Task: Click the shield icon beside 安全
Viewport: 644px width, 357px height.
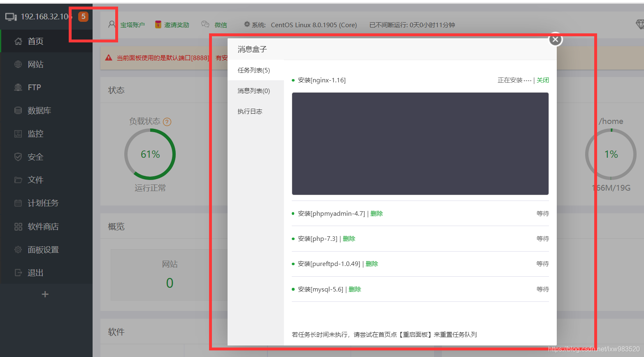Action: coord(18,157)
